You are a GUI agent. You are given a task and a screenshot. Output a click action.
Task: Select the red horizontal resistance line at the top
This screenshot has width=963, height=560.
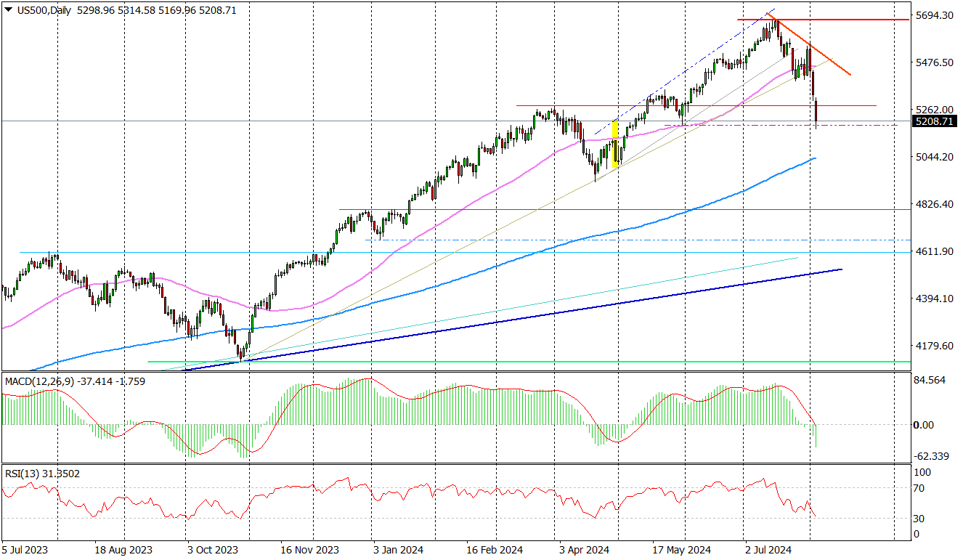click(824, 20)
